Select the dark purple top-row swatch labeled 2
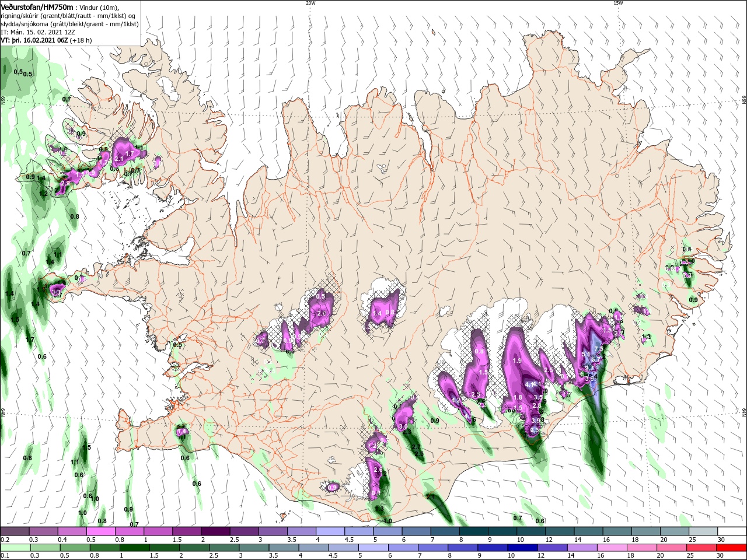 pos(215,531)
